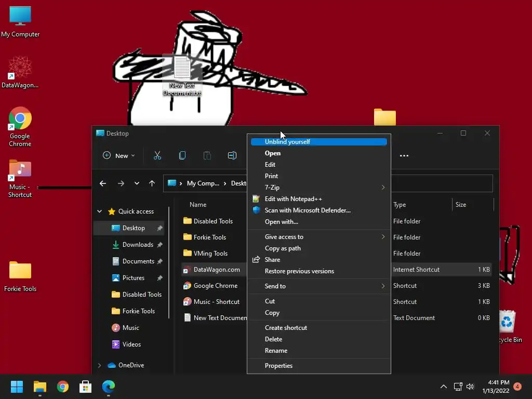Select Edit in the context menu

[318, 165]
